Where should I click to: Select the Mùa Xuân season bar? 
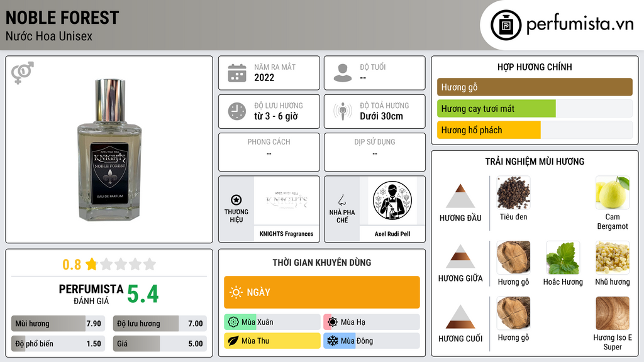[272, 322]
